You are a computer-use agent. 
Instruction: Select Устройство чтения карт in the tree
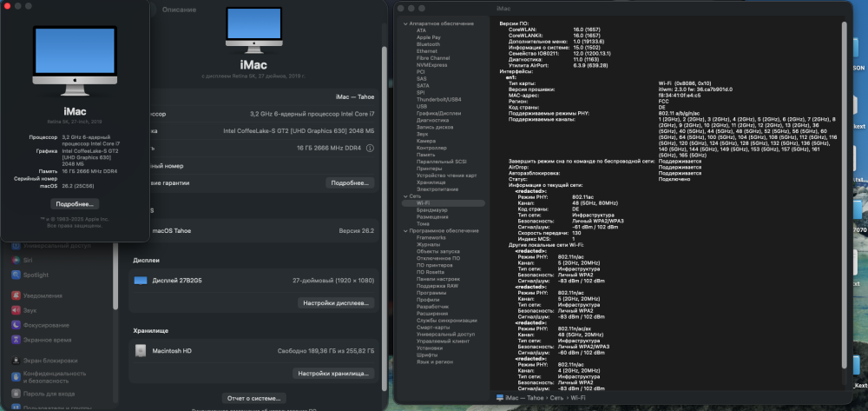[x=447, y=176]
